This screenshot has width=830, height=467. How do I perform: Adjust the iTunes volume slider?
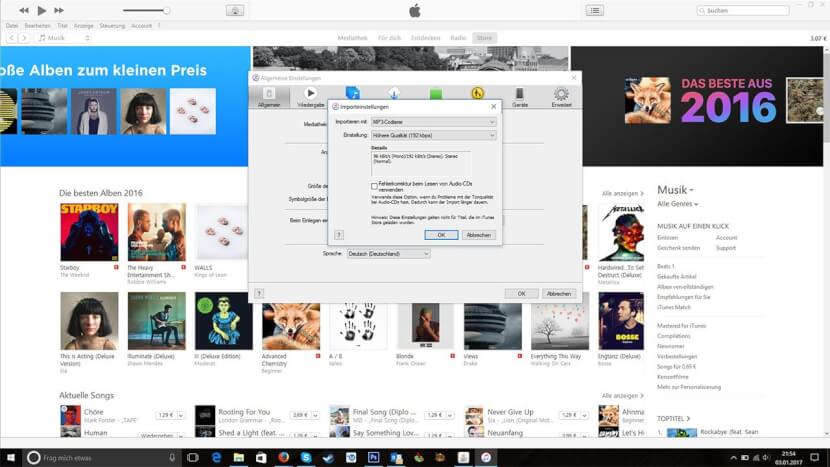146,10
